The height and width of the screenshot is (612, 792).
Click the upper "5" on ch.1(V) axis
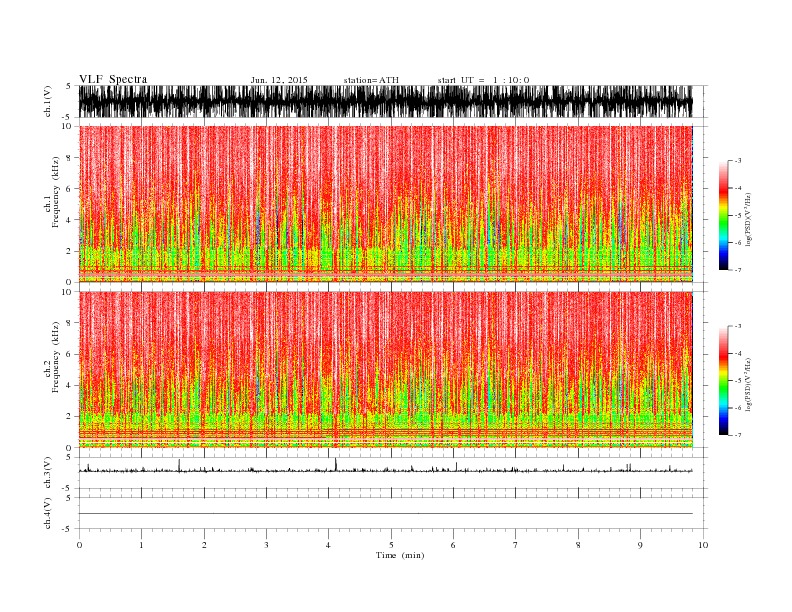tap(69, 86)
